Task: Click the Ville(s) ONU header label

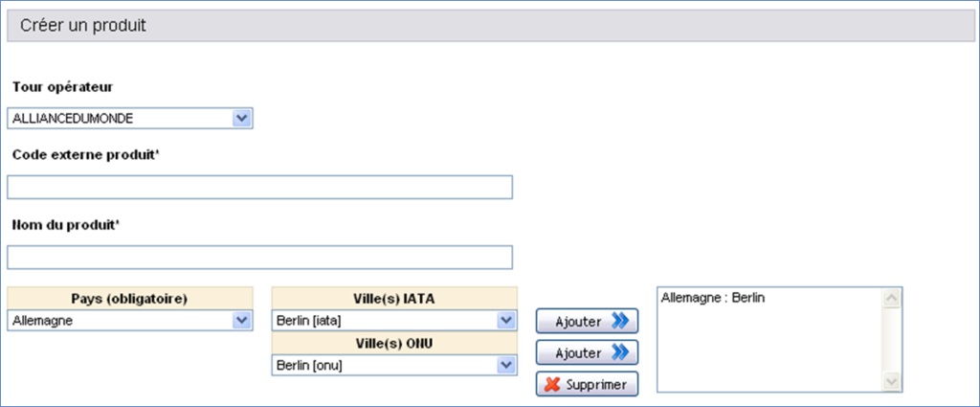Action: [x=393, y=344]
